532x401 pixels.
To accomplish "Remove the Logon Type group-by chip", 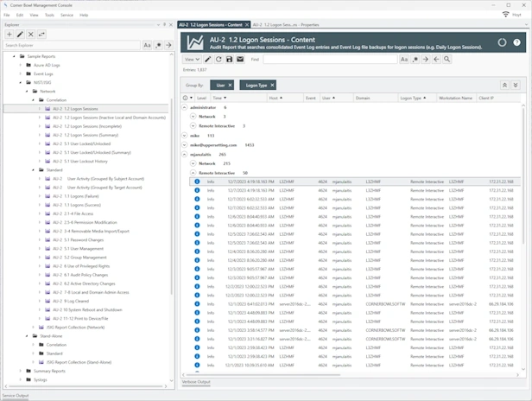I will click(272, 86).
